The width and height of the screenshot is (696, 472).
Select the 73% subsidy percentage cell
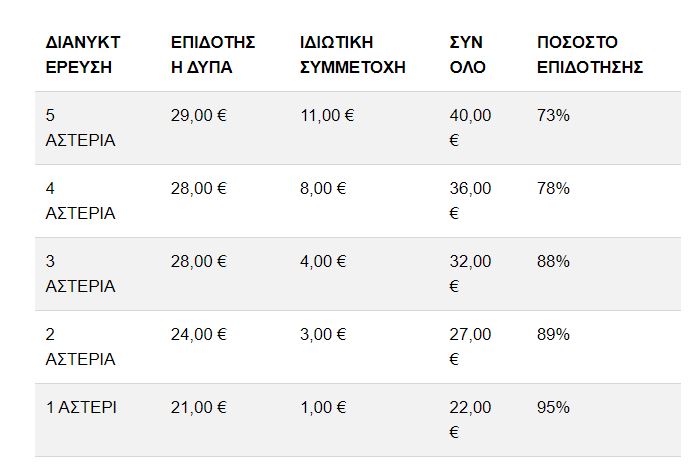click(x=553, y=116)
